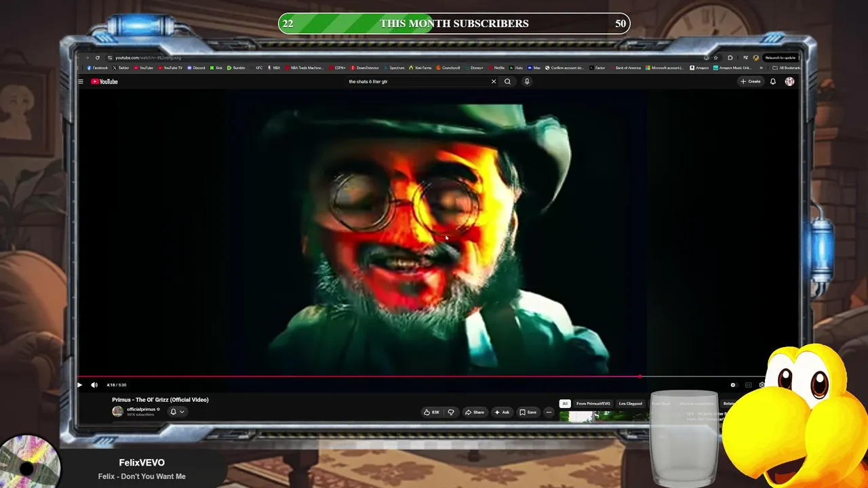Open the Netflix bookmark
This screenshot has height=488, width=868.
(x=497, y=68)
